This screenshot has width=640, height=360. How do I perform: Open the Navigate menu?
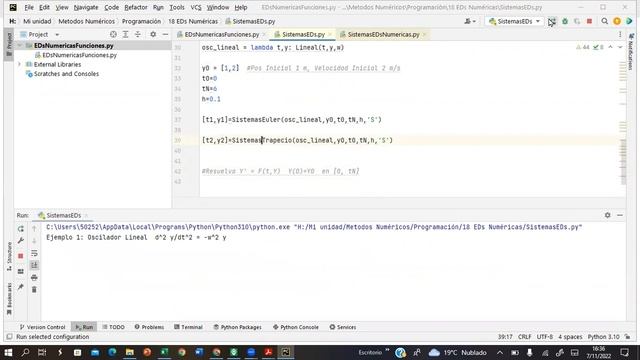86,7
